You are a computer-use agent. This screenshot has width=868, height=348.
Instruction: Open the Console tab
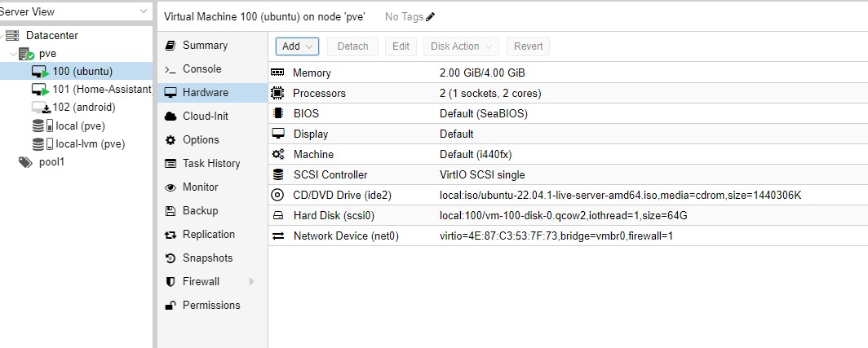tap(201, 69)
